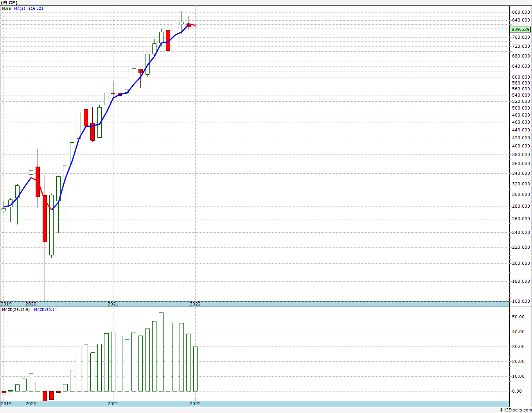Click 2021 on the MACD panel time axis
This screenshot has width=532, height=413.
(113, 404)
